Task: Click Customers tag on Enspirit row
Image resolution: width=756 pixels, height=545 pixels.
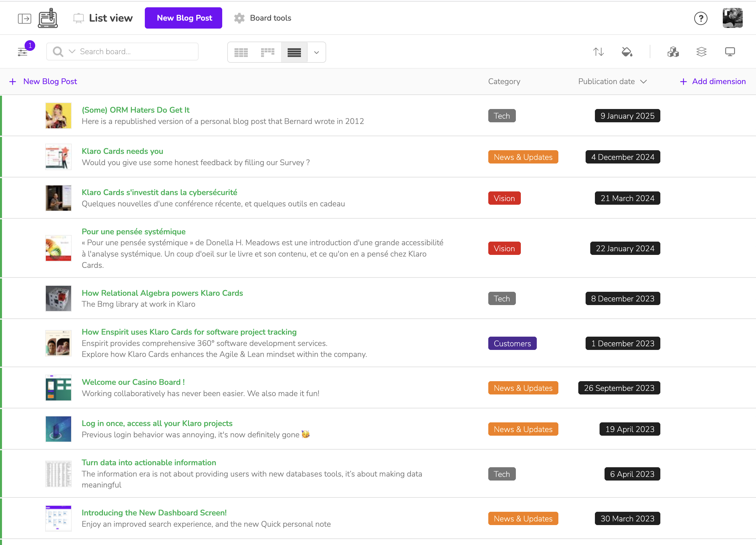Action: coord(512,343)
